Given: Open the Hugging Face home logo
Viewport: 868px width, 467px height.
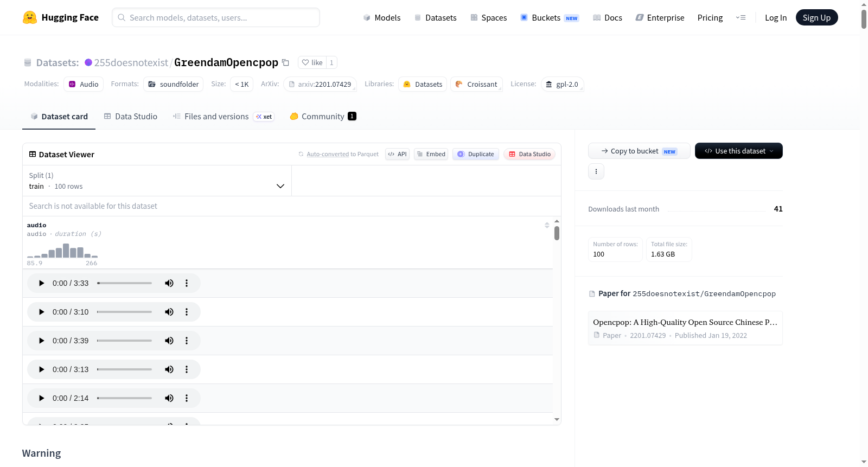Looking at the screenshot, I should point(61,17).
